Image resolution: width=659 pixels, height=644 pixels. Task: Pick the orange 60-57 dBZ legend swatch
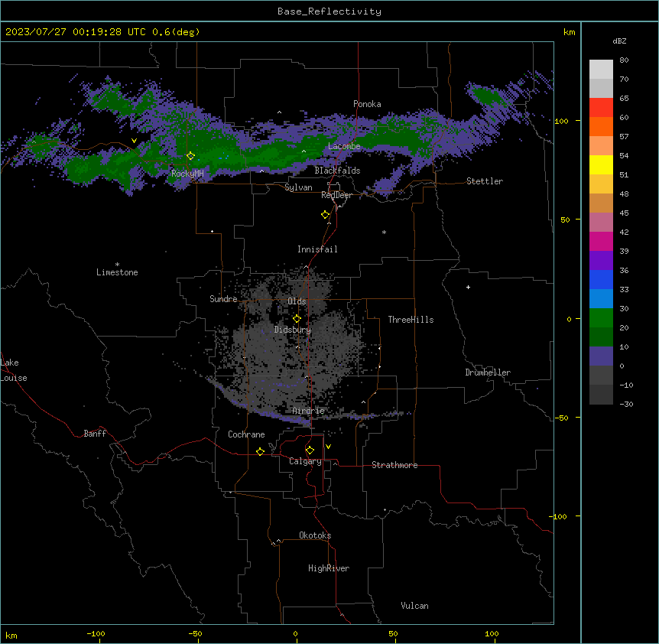tap(601, 126)
